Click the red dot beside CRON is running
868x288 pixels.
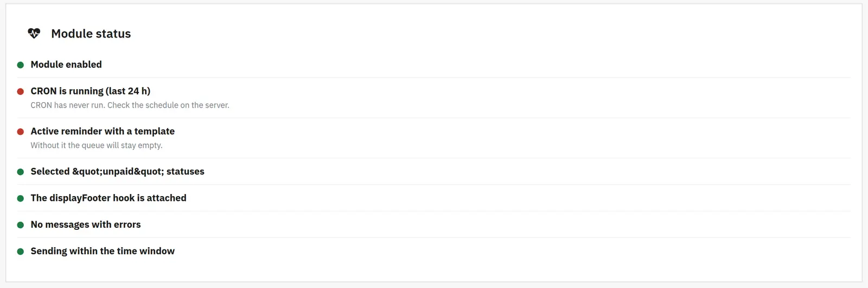(21, 92)
